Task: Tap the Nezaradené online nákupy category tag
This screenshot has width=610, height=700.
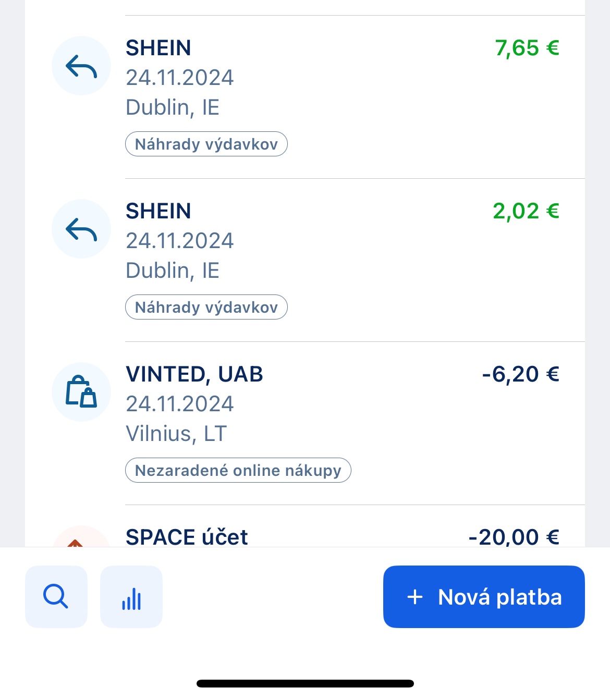Action: pyautogui.click(x=238, y=471)
